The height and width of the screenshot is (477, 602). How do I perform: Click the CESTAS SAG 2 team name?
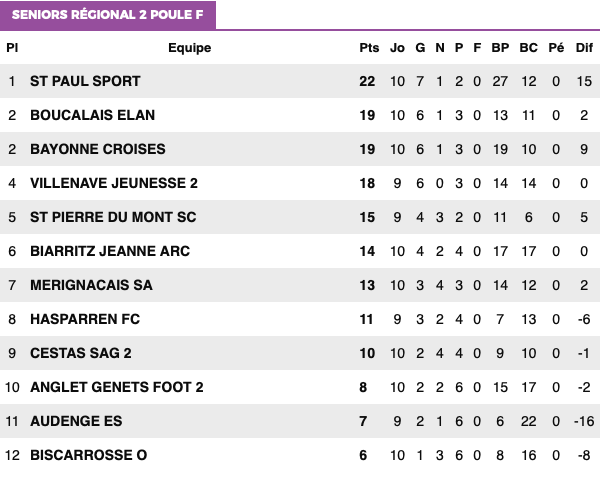(x=81, y=353)
